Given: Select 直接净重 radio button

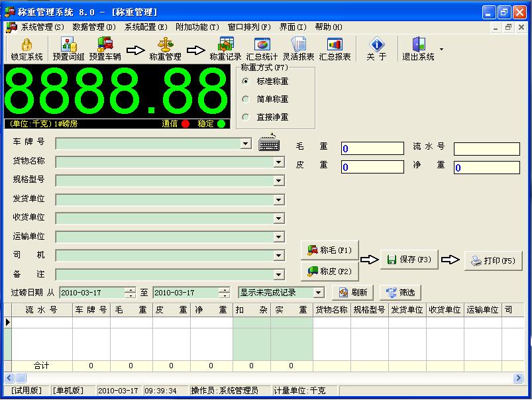Looking at the screenshot, I should (245, 117).
